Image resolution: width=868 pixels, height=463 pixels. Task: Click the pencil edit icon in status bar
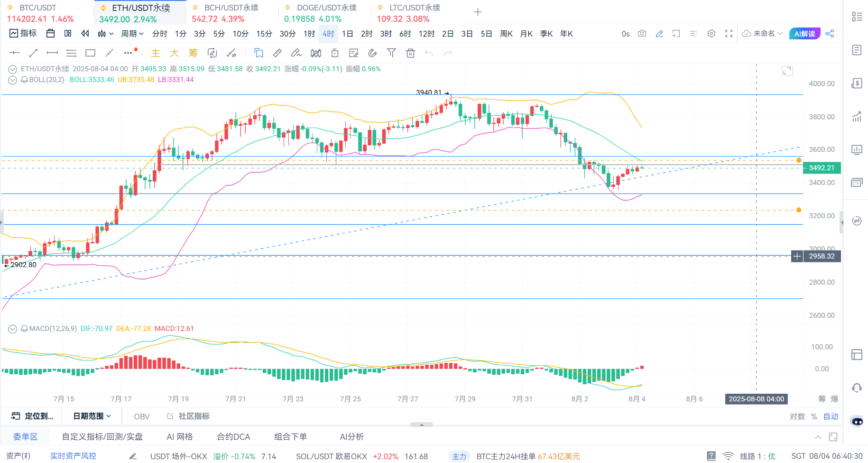point(133,456)
